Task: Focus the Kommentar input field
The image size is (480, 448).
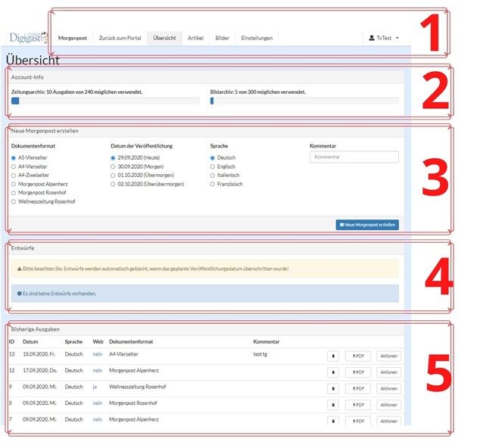Action: click(x=354, y=157)
